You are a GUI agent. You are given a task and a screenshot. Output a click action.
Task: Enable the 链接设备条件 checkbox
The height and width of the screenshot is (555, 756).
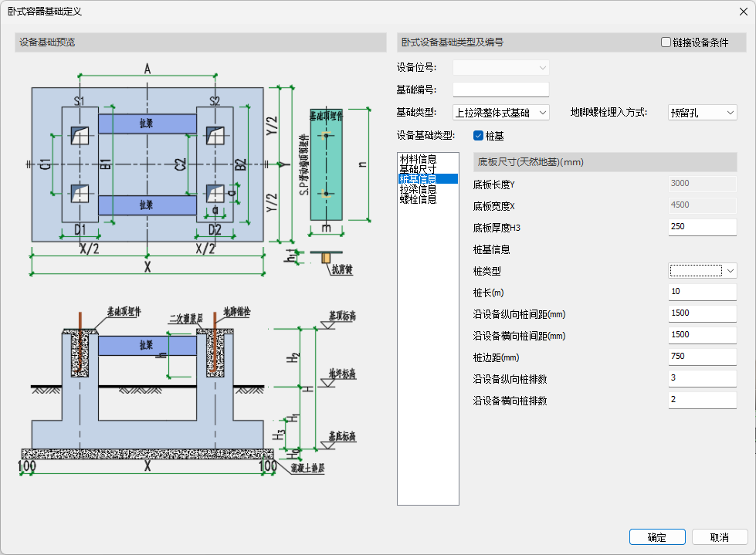[x=666, y=43]
